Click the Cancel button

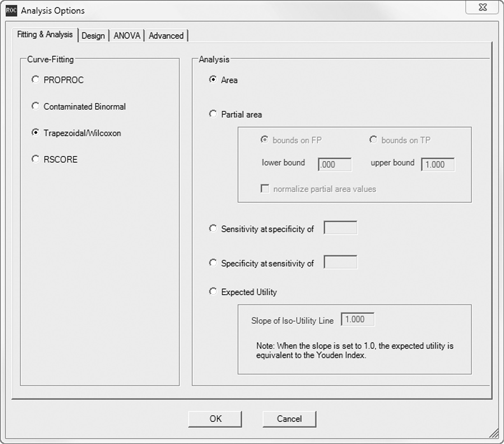point(289,419)
